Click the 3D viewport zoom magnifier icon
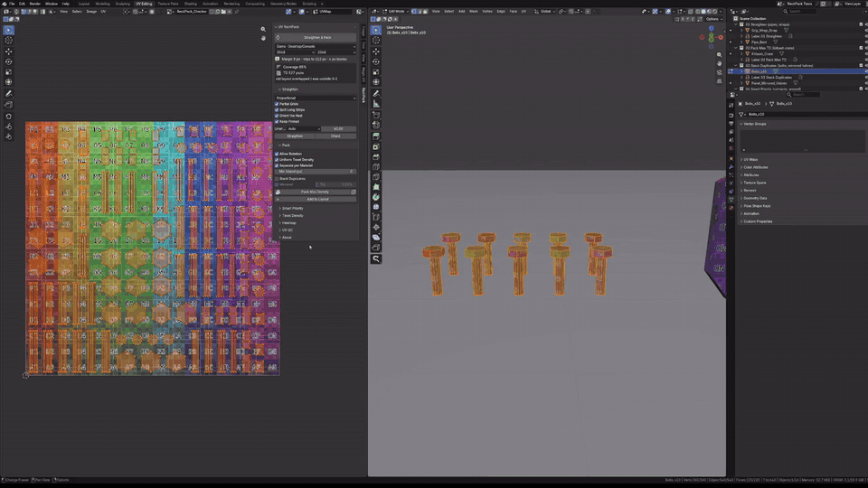 [719, 55]
